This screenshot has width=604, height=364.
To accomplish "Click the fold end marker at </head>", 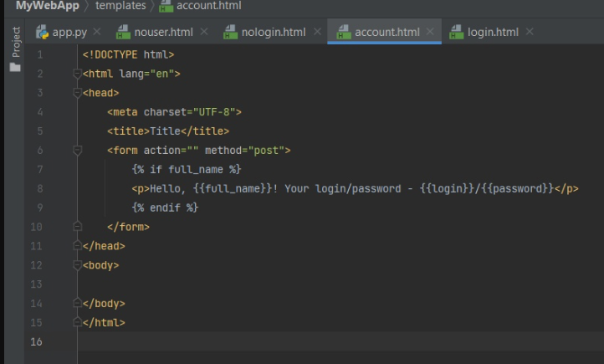I will click(x=78, y=245).
